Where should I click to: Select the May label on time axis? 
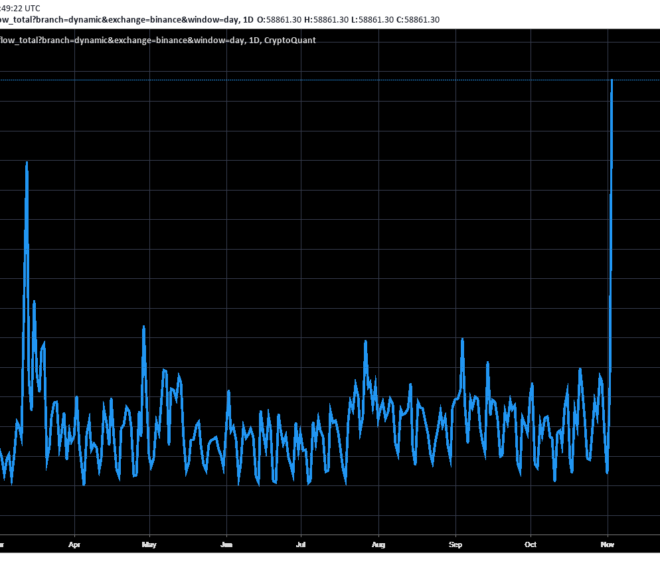coord(149,545)
